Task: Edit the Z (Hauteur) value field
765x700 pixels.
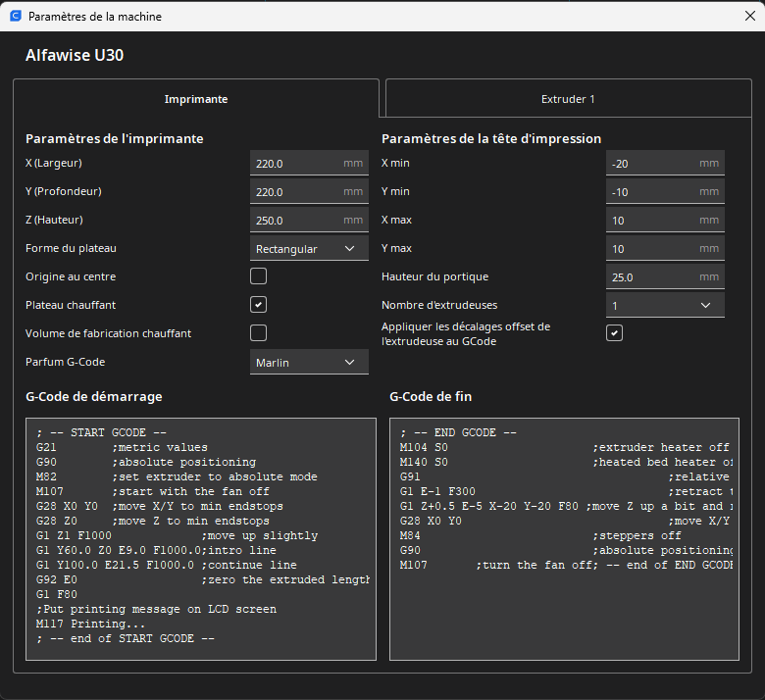Action: pos(309,220)
